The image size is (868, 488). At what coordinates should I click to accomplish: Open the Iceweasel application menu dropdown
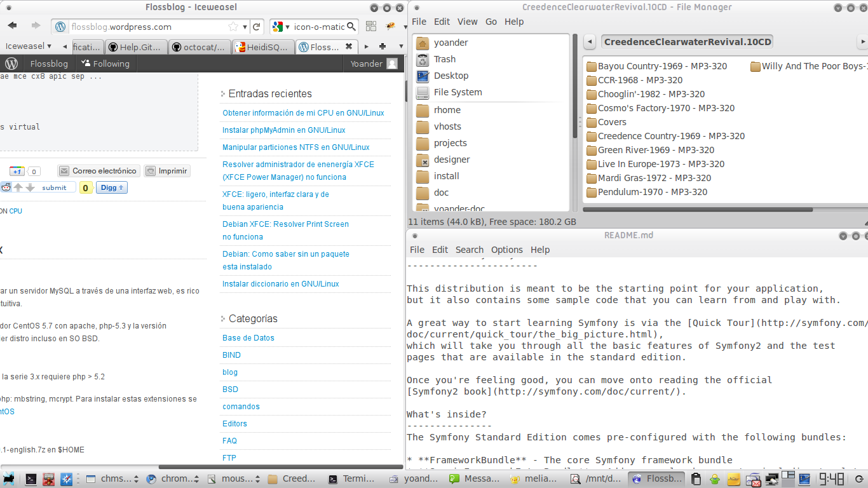coord(28,46)
